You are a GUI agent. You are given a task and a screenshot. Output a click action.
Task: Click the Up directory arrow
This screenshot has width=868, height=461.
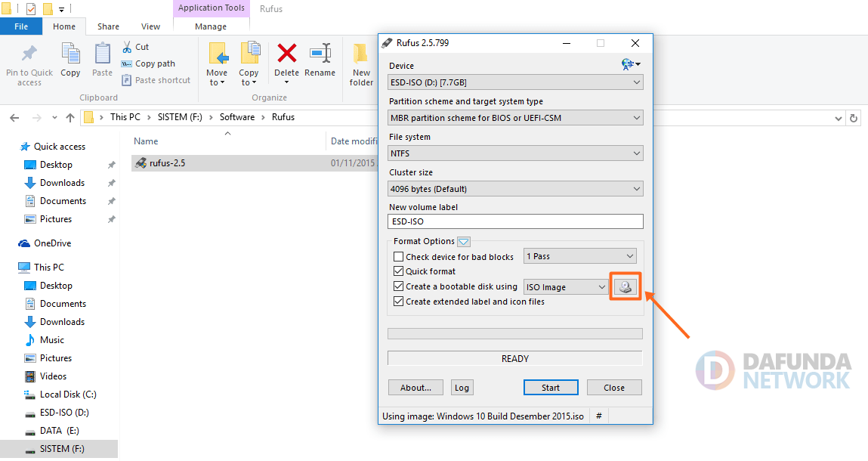[x=70, y=118]
